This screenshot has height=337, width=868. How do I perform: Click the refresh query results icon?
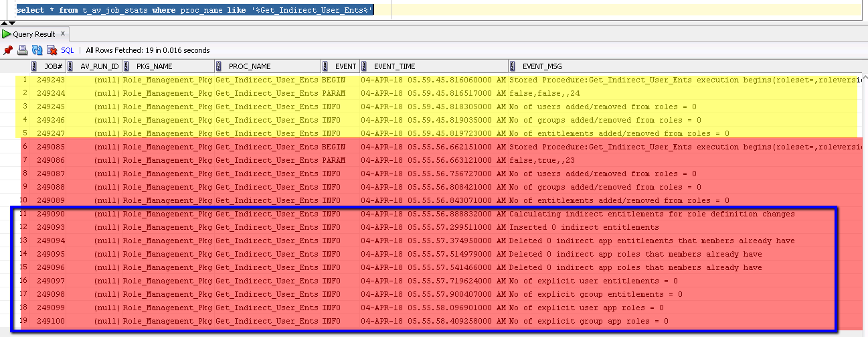point(37,50)
